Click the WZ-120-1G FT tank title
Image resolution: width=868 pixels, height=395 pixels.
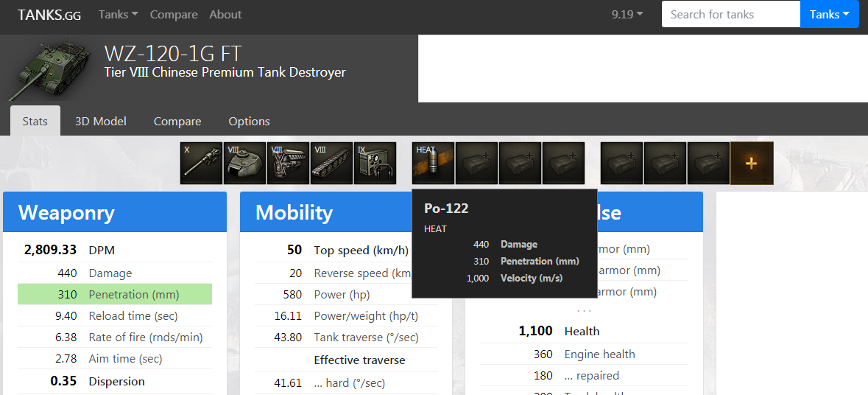tap(173, 54)
